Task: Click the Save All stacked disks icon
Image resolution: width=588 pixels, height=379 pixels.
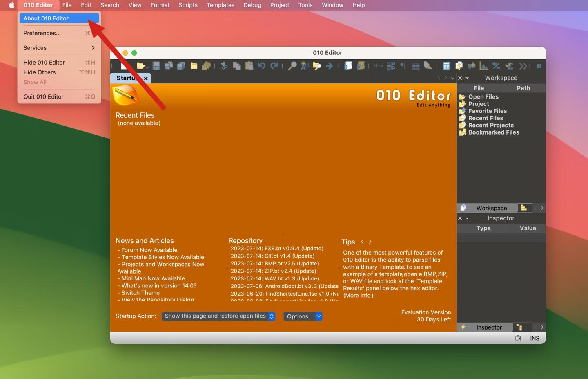Action: click(x=181, y=66)
